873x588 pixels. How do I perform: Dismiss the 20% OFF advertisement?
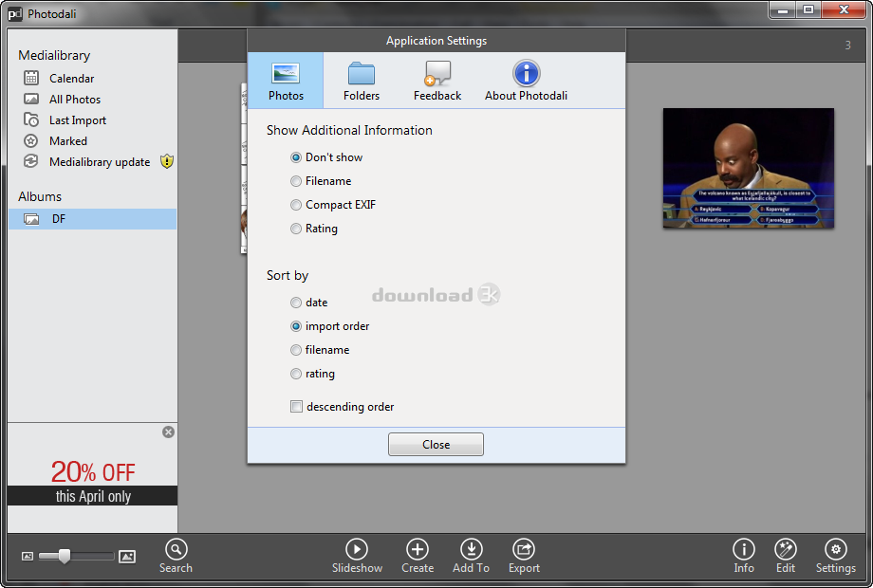click(x=168, y=432)
